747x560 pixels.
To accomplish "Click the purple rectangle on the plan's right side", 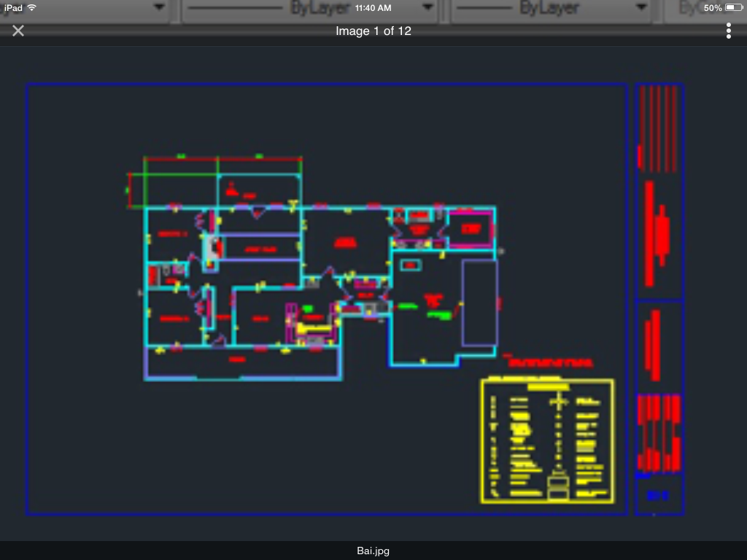I will pyautogui.click(x=480, y=303).
